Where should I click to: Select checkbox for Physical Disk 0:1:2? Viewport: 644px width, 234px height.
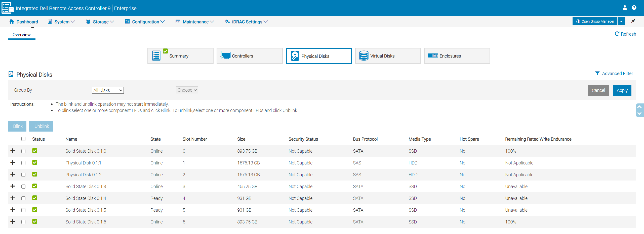point(23,175)
